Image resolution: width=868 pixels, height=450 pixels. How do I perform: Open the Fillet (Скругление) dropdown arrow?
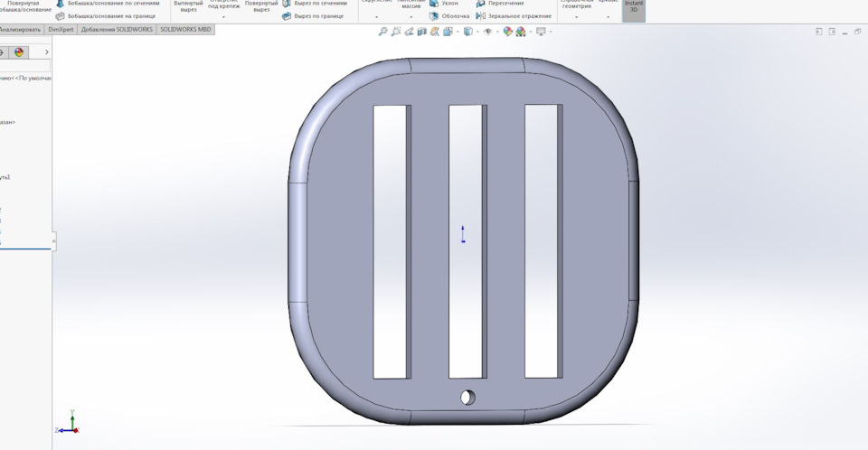pyautogui.click(x=377, y=17)
